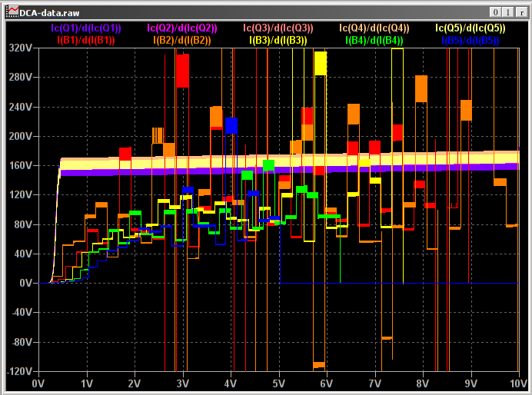532x395 pixels.
Task: Click the 320V vertical axis label
Action: 20,48
